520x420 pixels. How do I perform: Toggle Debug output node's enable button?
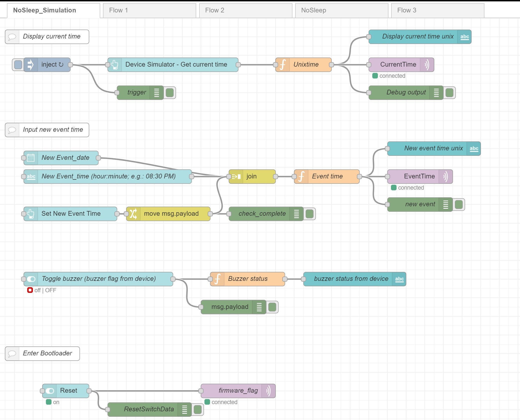pyautogui.click(x=449, y=93)
